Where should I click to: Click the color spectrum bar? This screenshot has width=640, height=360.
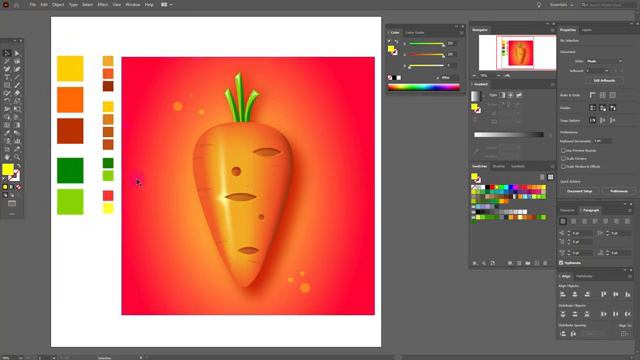pos(423,87)
